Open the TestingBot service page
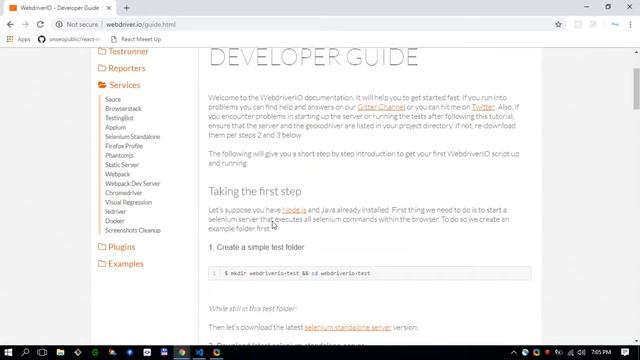Image resolution: width=640 pixels, height=360 pixels. pyautogui.click(x=119, y=118)
